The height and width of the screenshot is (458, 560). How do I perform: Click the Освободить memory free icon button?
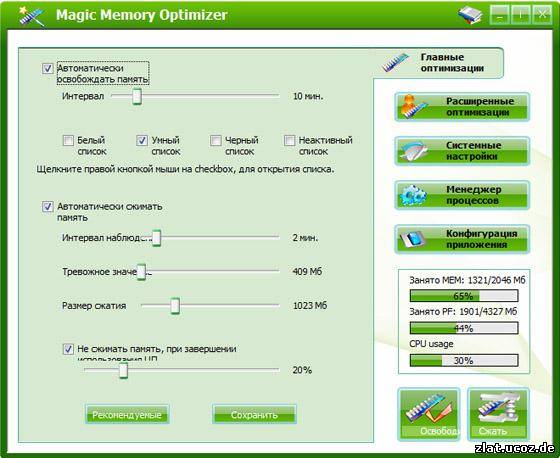point(429,414)
